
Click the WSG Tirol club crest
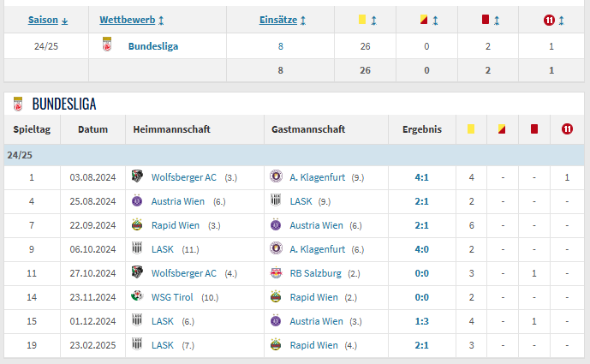click(x=135, y=297)
